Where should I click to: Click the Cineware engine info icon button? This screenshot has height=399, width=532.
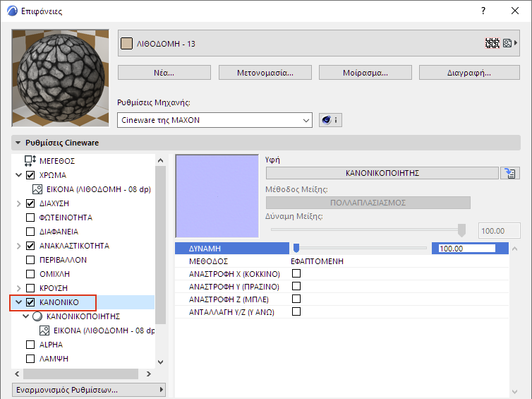pos(330,120)
